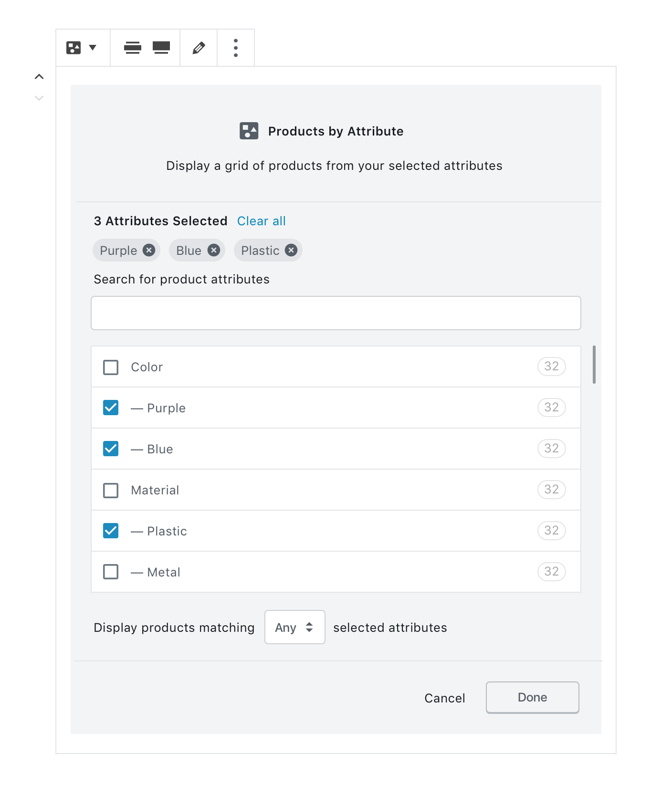Click the Clear all link
The height and width of the screenshot is (796, 672).
261,221
